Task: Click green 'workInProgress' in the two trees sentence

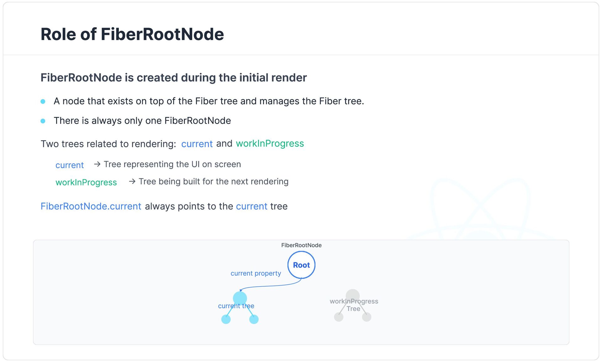Action: 270,143
